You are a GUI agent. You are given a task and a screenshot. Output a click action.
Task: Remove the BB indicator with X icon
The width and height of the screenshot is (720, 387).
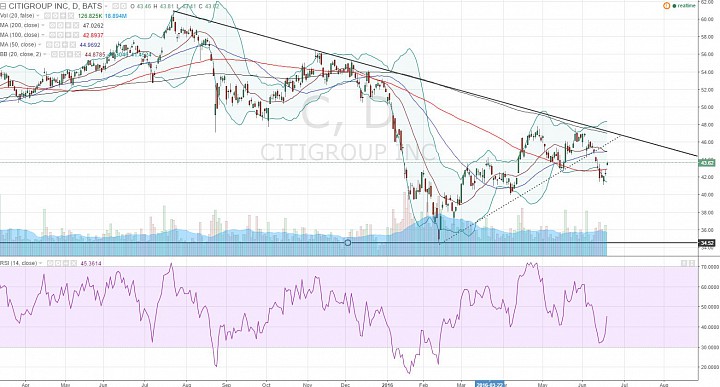pos(78,54)
